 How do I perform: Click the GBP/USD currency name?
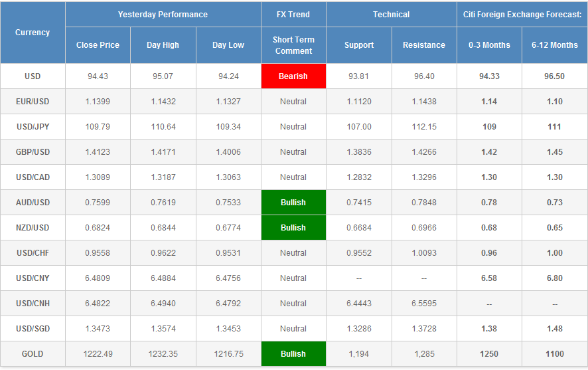pos(33,152)
